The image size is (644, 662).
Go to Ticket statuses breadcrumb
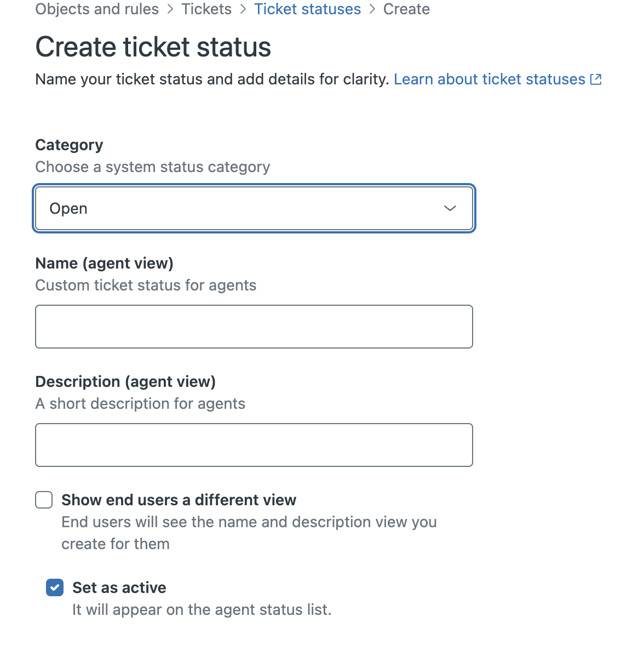coord(307,9)
